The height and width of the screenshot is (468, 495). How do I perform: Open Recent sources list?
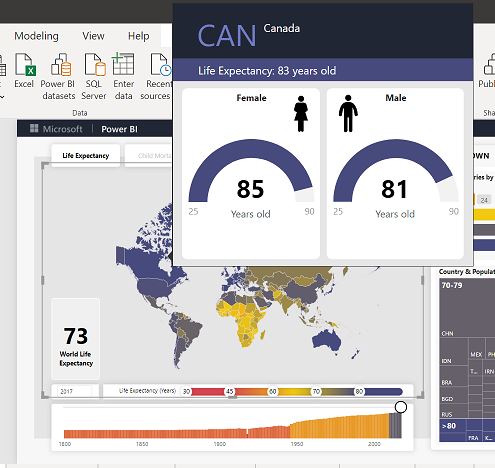(156, 76)
